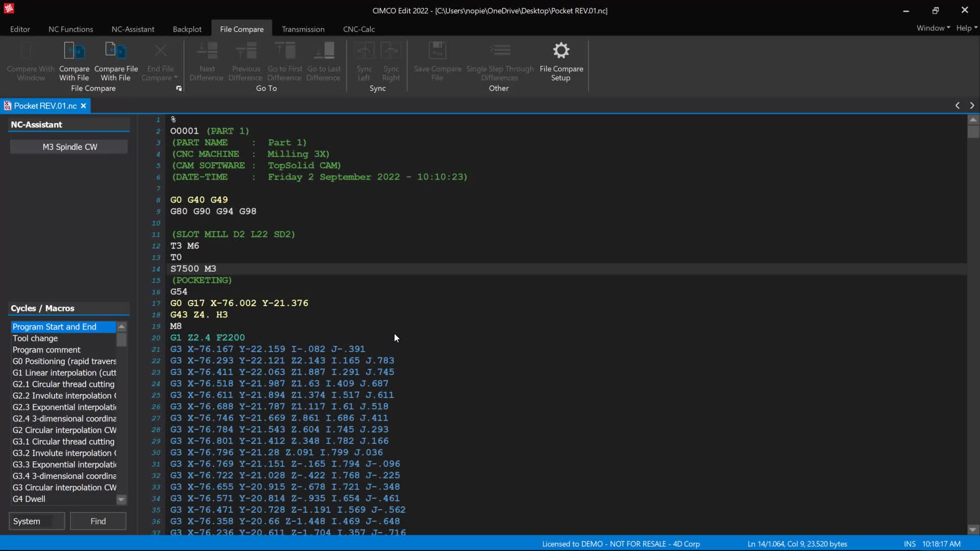Viewport: 980px width, 551px height.
Task: Open the Help menu dropdown
Action: point(967,28)
